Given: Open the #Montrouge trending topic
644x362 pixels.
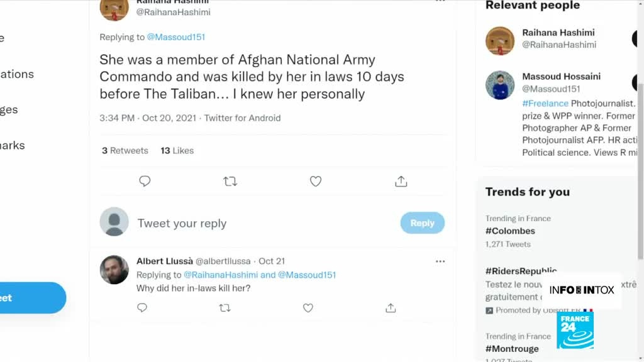Looking at the screenshot, I should click(512, 349).
